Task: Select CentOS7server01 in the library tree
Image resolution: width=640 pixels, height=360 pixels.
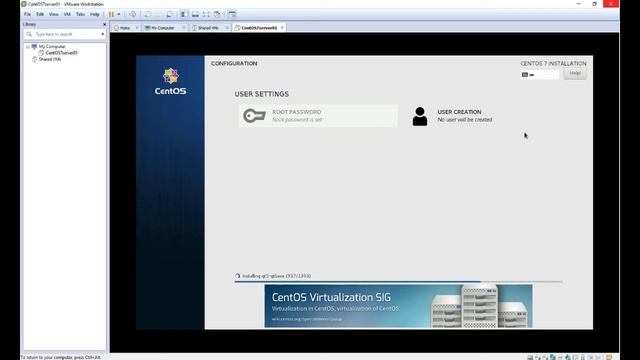Action: click(x=61, y=53)
